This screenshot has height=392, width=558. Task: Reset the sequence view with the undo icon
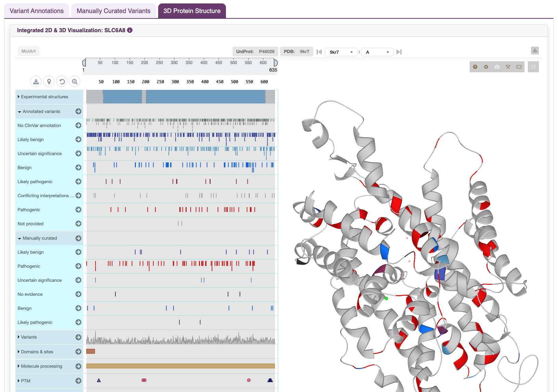point(62,81)
